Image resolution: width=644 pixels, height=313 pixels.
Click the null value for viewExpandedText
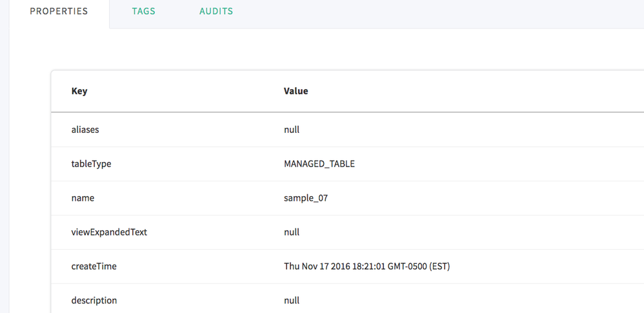coord(292,232)
